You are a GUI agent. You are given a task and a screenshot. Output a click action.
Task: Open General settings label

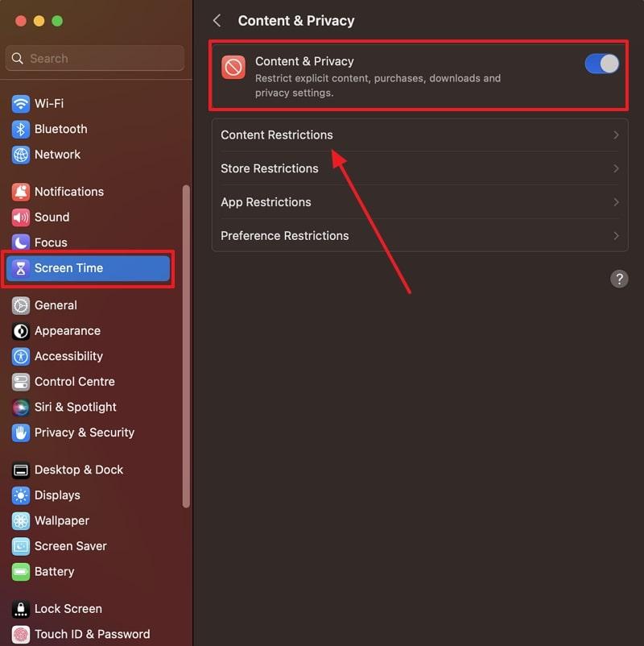(x=56, y=305)
